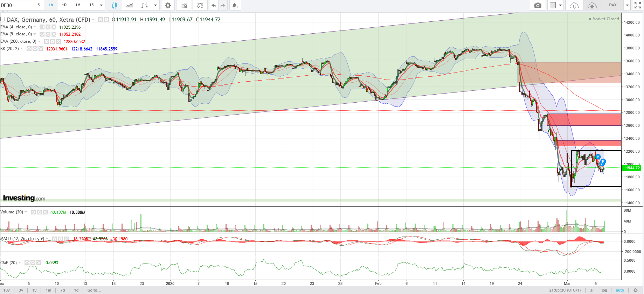Open EMA (4, close, 0) dropdown arrow
Image resolution: width=644 pixels, height=294 pixels.
coord(35,27)
